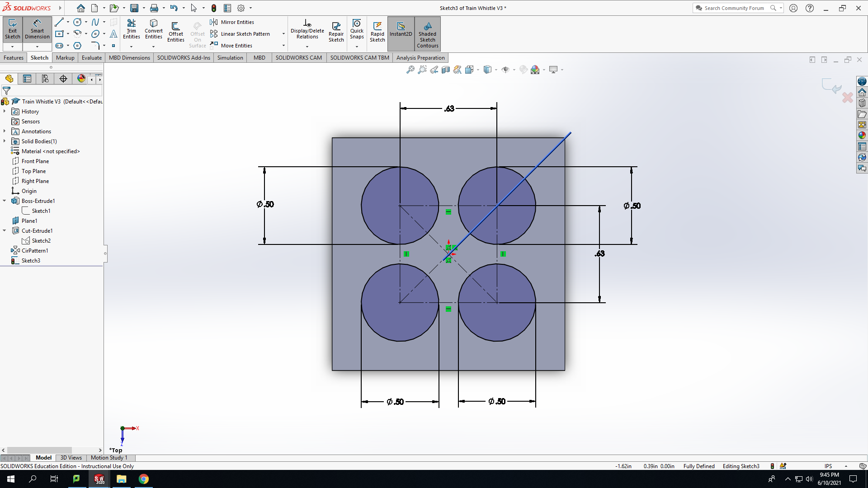This screenshot has height=488, width=868.
Task: Click the Trim Entities tool
Action: coord(131,30)
